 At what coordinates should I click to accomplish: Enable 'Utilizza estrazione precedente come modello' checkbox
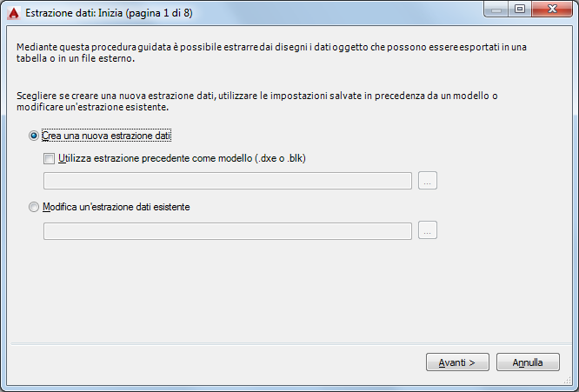click(48, 158)
